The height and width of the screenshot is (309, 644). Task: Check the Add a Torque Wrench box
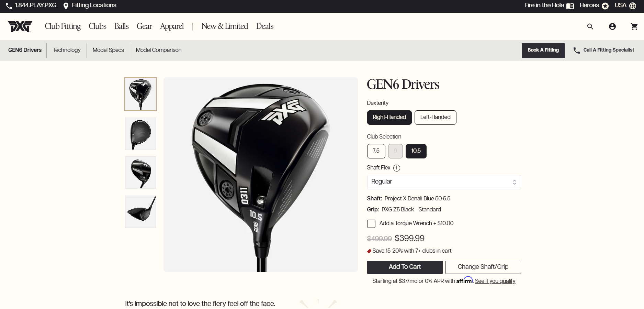pyautogui.click(x=371, y=224)
